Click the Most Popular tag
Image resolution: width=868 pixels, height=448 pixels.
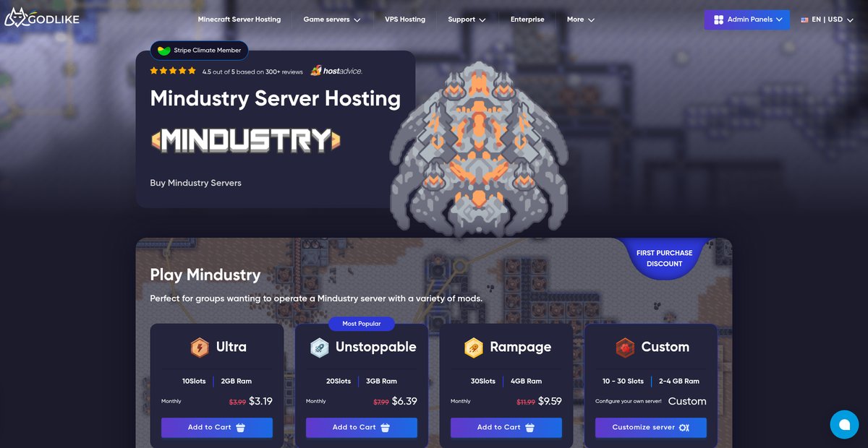[x=361, y=324]
